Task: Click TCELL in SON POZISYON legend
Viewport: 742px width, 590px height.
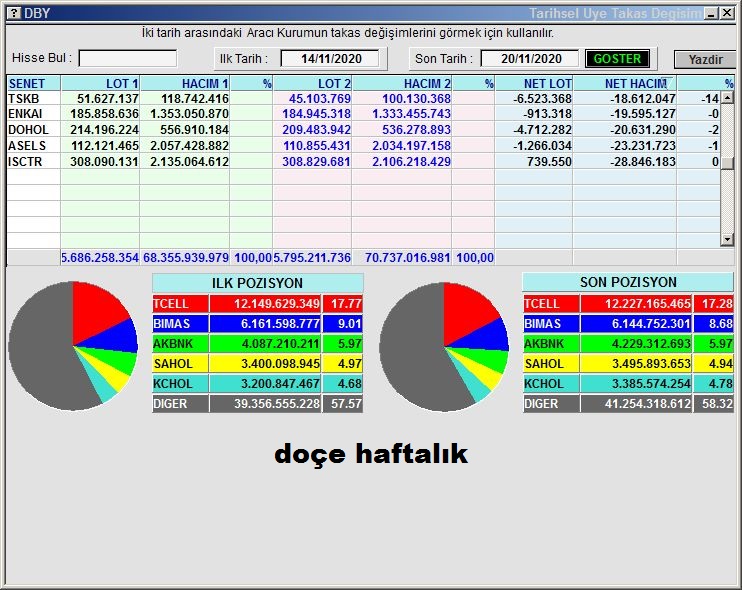Action: tap(551, 304)
